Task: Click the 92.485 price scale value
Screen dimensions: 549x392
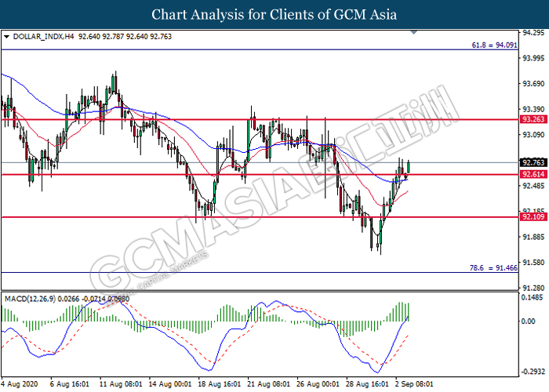Action: tap(533, 186)
